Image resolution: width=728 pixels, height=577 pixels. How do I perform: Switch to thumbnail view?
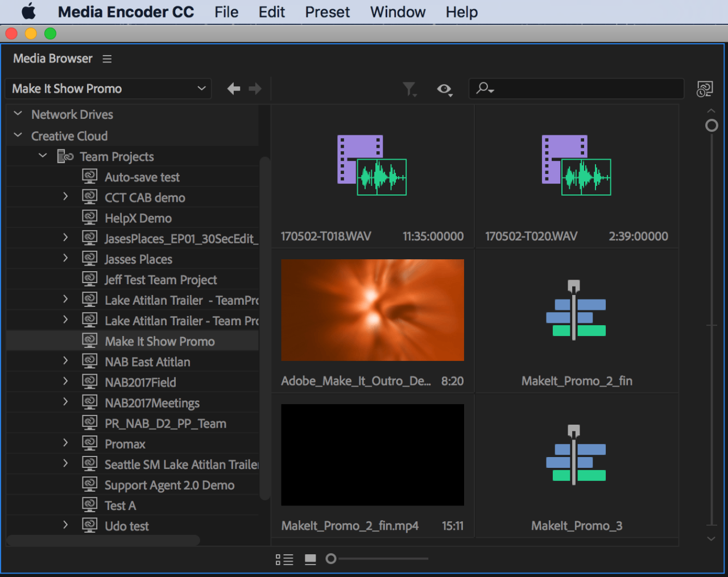tap(310, 559)
